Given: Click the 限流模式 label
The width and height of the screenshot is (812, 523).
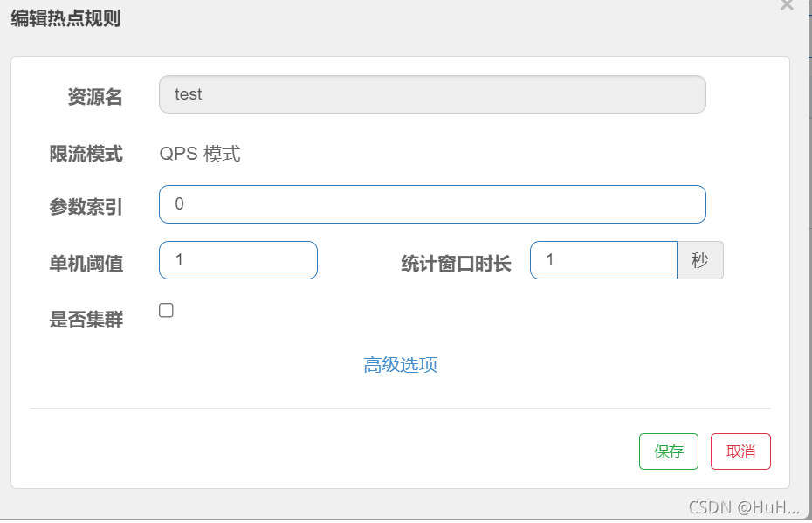Looking at the screenshot, I should tap(86, 154).
